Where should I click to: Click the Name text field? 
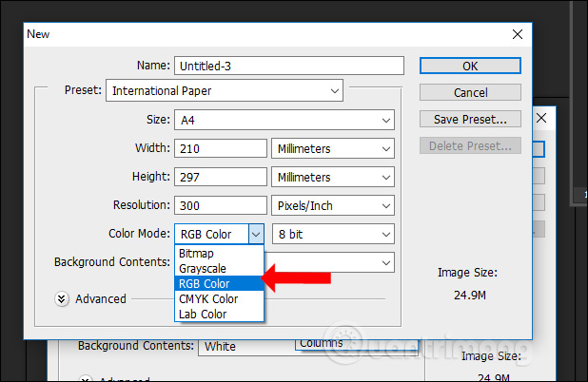(289, 66)
